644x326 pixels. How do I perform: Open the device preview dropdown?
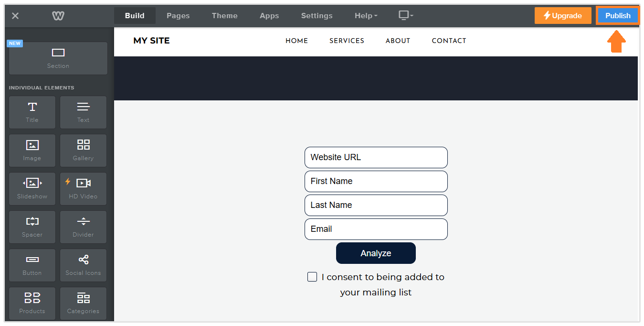pyautogui.click(x=405, y=15)
